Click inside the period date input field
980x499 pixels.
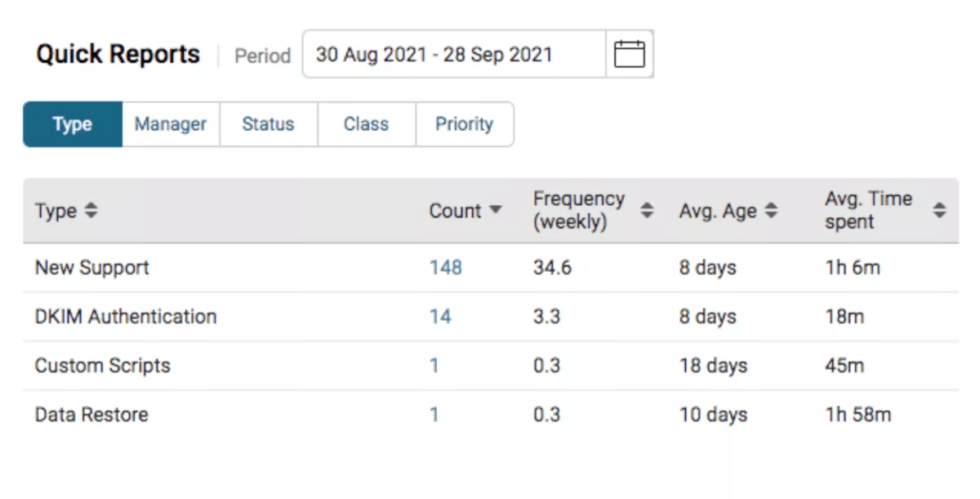click(x=452, y=53)
